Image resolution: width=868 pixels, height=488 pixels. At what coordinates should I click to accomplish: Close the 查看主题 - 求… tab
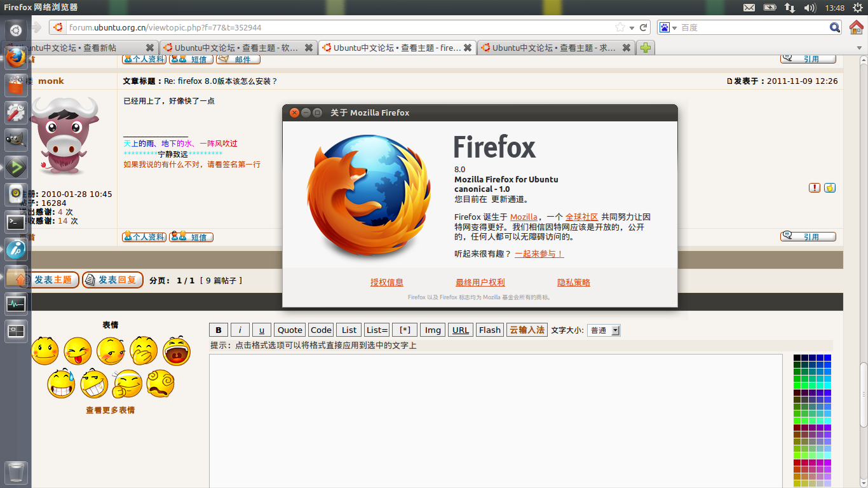626,48
